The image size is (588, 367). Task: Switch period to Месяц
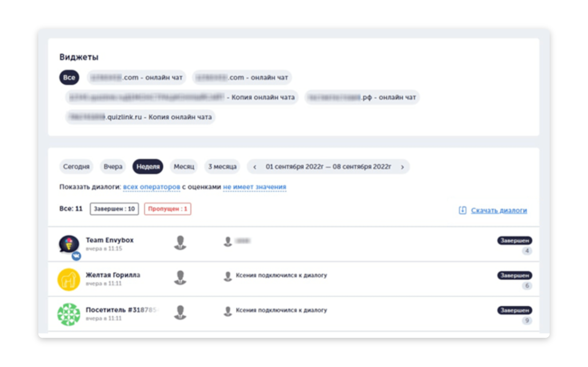tap(184, 167)
